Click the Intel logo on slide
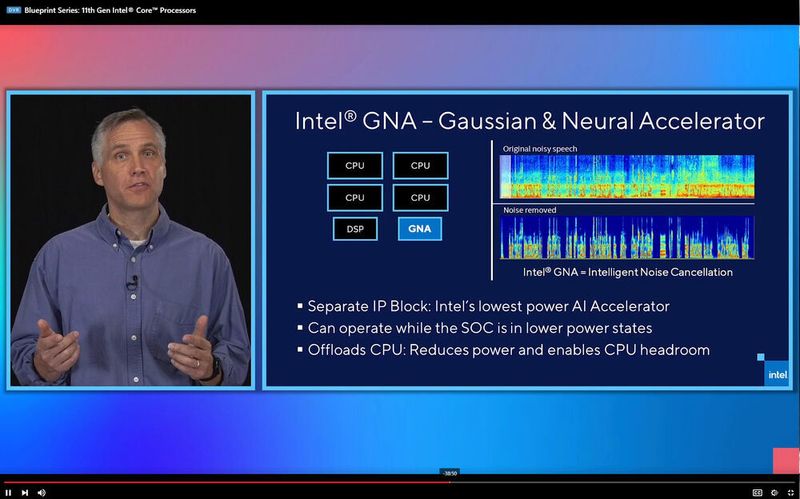 tap(777, 374)
